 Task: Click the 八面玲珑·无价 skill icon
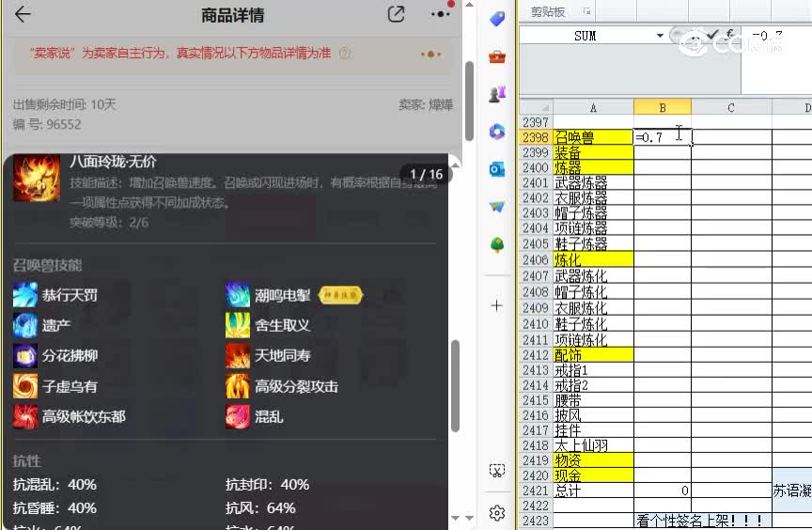[37, 178]
